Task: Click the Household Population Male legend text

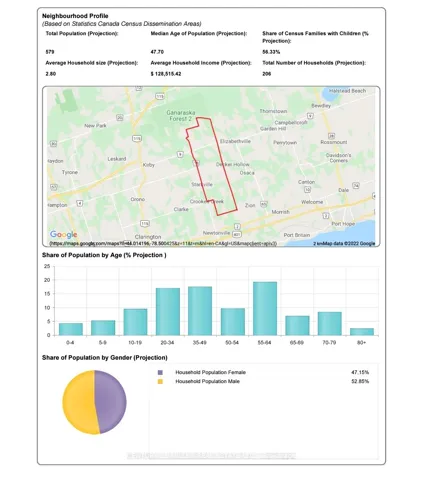Action: tap(208, 381)
